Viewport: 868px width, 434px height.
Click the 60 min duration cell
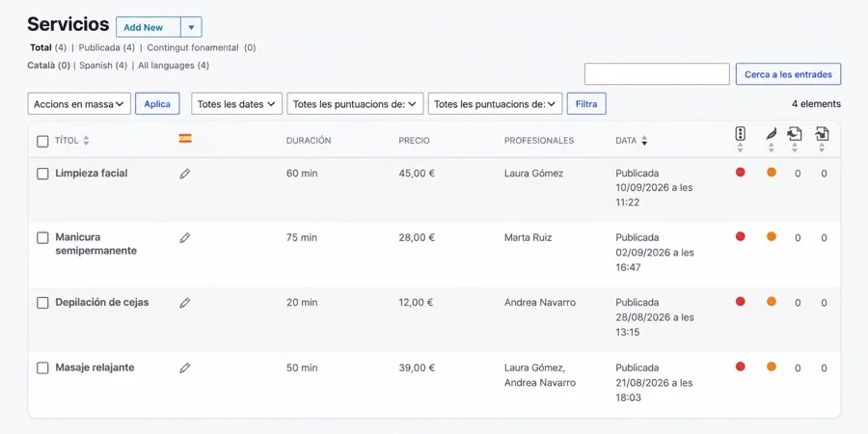(x=302, y=174)
